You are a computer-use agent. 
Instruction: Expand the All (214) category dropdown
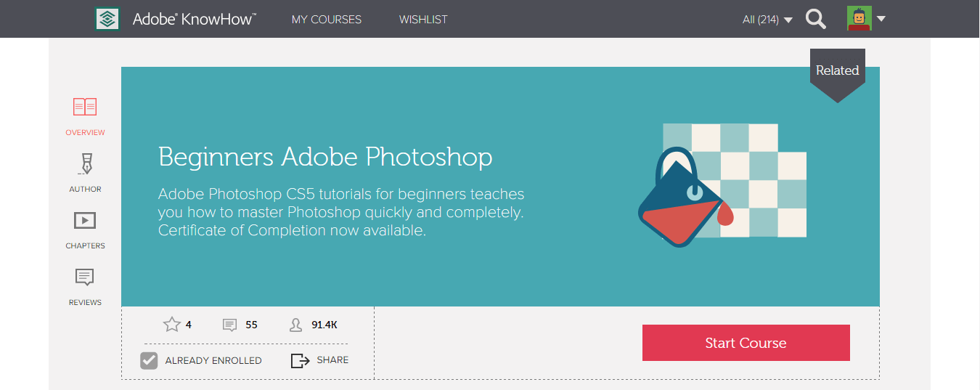pyautogui.click(x=767, y=20)
